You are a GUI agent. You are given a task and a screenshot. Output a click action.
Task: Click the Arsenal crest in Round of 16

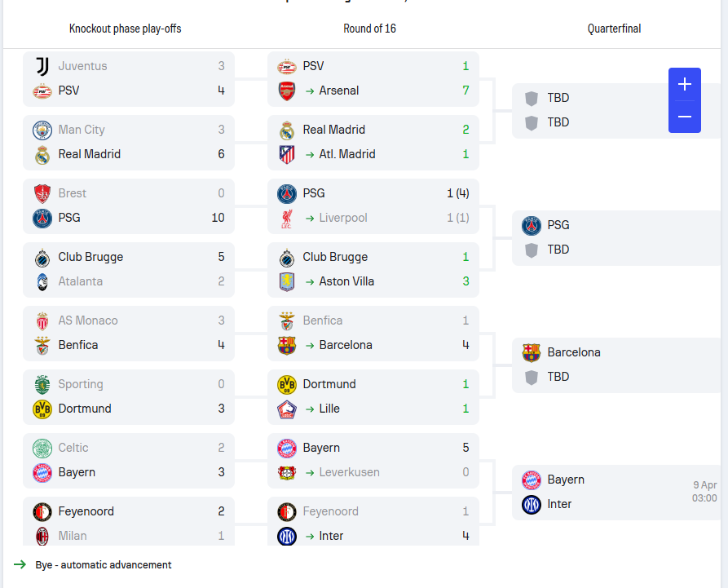click(287, 91)
